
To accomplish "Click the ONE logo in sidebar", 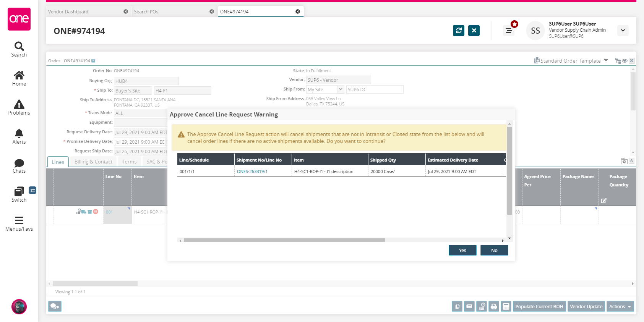I will click(x=19, y=19).
